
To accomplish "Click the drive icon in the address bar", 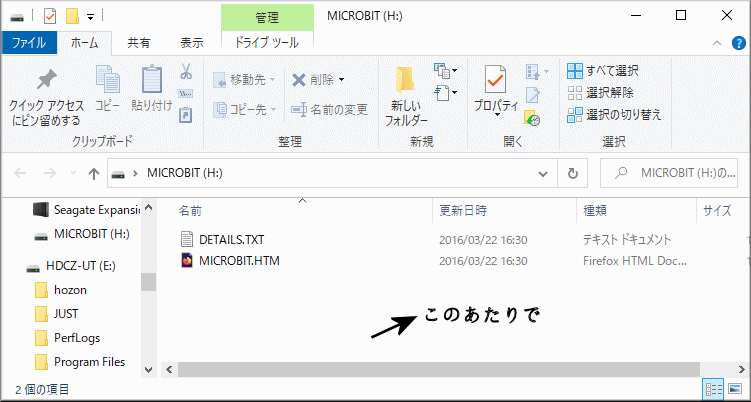I will (x=118, y=174).
